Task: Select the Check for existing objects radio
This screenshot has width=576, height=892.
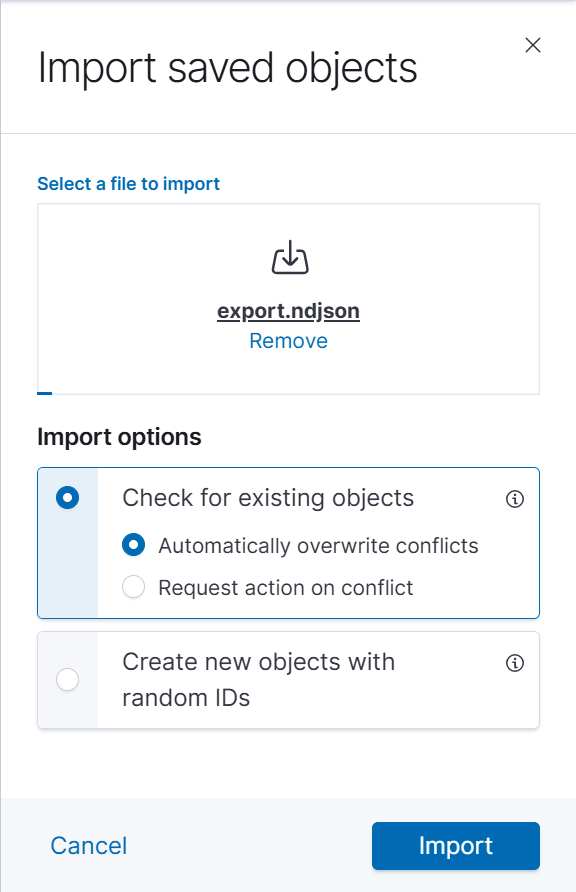Action: click(68, 498)
